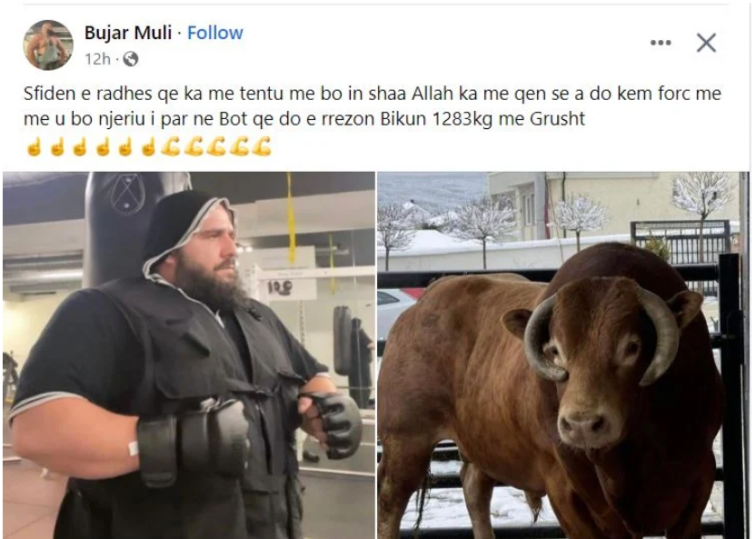Image resolution: width=756 pixels, height=539 pixels.
Task: Open the Bujar Muli profile name link
Action: tap(128, 33)
